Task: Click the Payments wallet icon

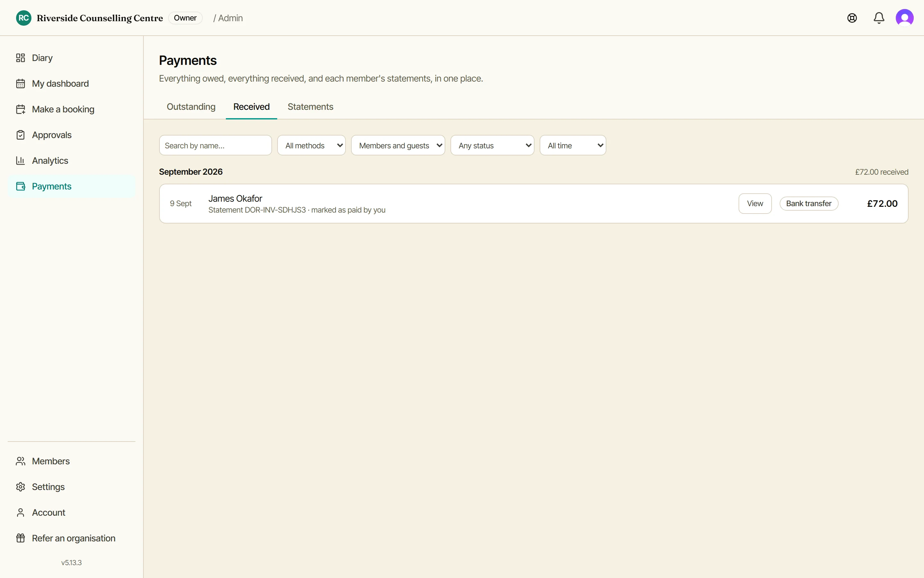Action: coord(21,186)
